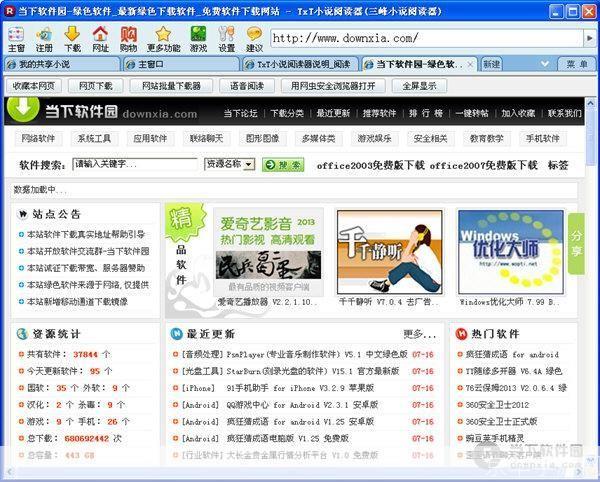Screen dimensions: 600x482
Task: Switch to 主窗口 tab
Action: point(181,64)
